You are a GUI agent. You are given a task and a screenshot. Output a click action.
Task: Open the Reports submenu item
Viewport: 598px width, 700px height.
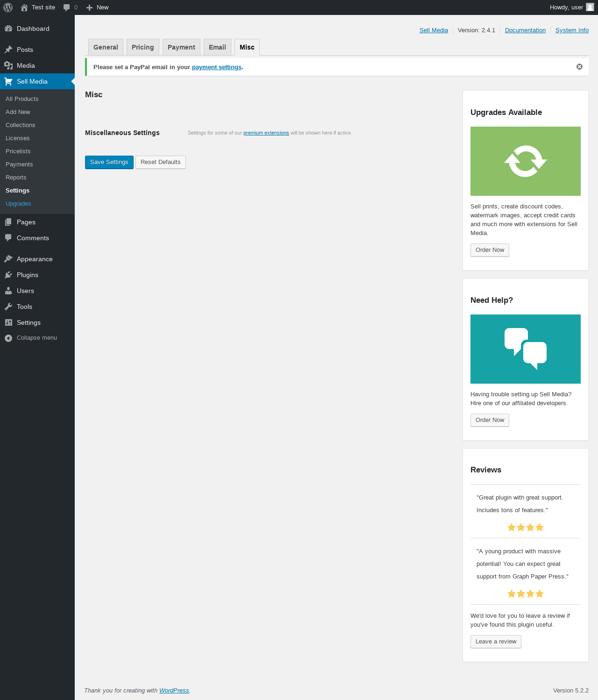click(x=16, y=178)
